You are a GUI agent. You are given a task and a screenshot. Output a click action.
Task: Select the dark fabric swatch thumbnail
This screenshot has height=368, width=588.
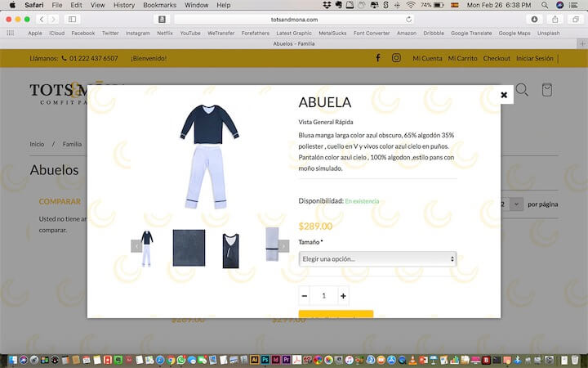tap(189, 247)
